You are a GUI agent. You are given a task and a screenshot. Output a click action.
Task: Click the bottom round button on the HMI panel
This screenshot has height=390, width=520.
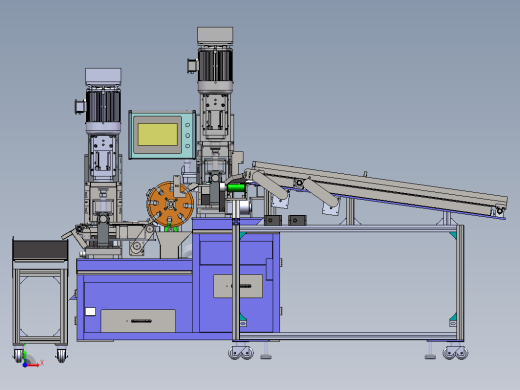tap(187, 146)
